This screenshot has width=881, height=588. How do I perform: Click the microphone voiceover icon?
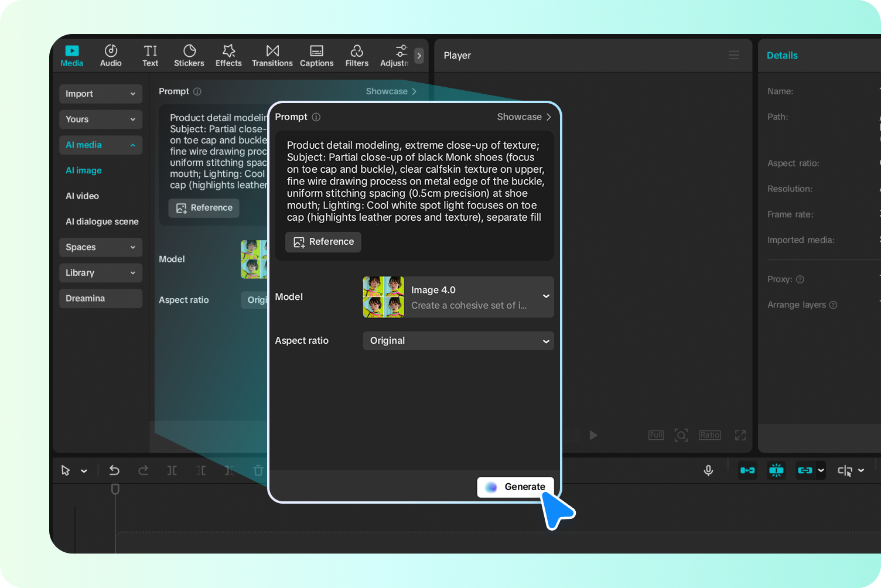[x=708, y=470]
